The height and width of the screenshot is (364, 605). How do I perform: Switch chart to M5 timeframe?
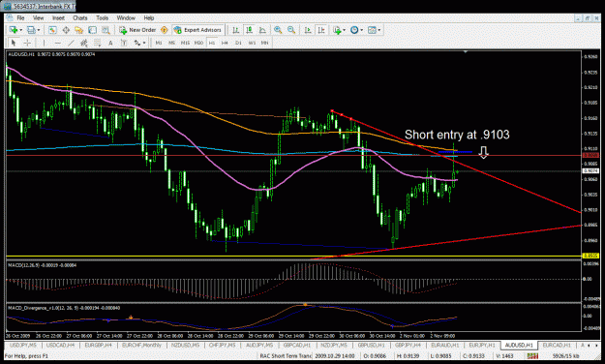(171, 43)
